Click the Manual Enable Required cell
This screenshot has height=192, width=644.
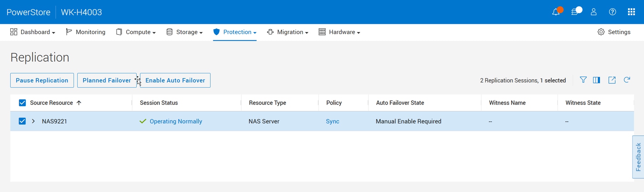[x=409, y=121]
